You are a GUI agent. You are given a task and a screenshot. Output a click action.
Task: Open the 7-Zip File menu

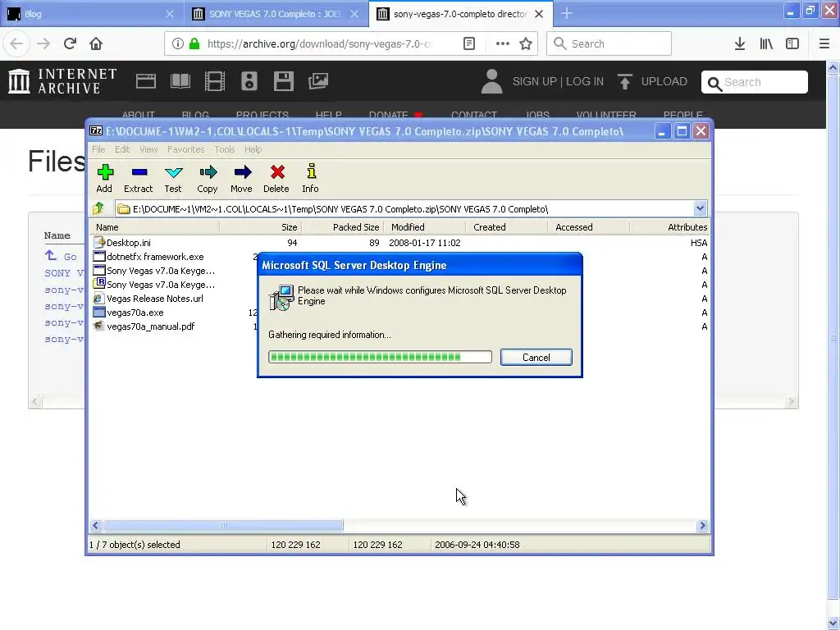click(x=98, y=149)
